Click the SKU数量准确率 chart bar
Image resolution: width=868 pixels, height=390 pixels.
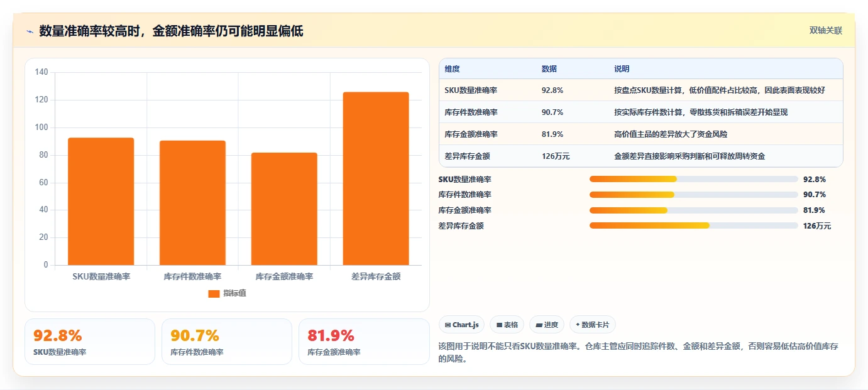point(101,201)
